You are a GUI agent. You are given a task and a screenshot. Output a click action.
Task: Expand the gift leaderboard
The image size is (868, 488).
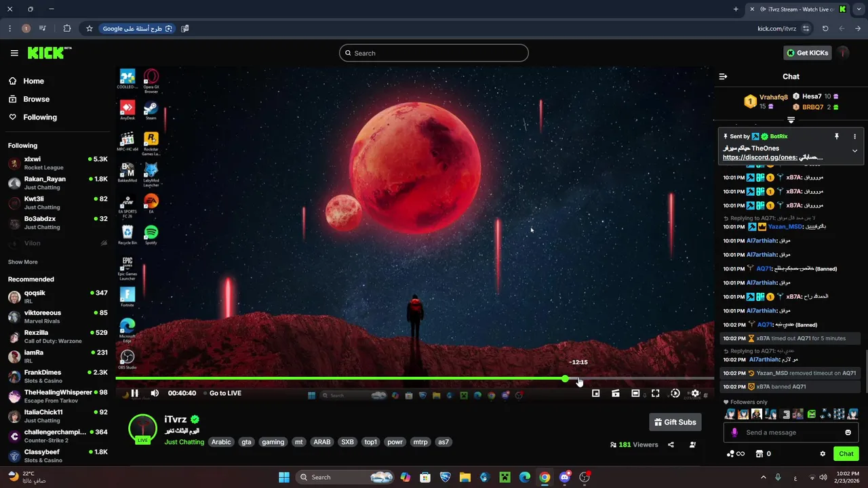791,120
